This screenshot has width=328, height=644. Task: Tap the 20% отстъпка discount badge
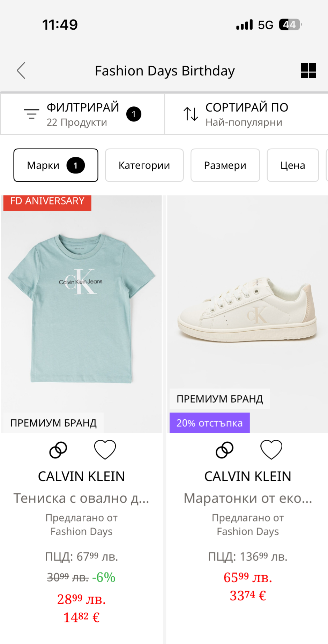click(210, 423)
